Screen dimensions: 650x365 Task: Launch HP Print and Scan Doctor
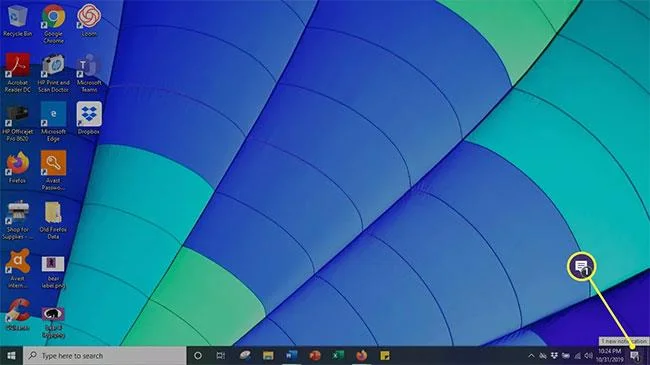click(x=53, y=73)
